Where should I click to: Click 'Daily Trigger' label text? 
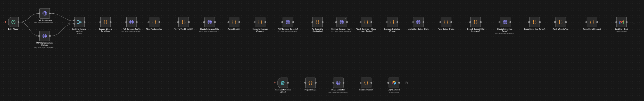(13, 29)
